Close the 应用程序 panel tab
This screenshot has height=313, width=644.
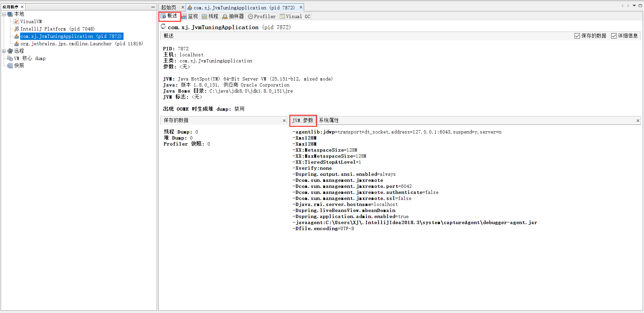point(22,7)
